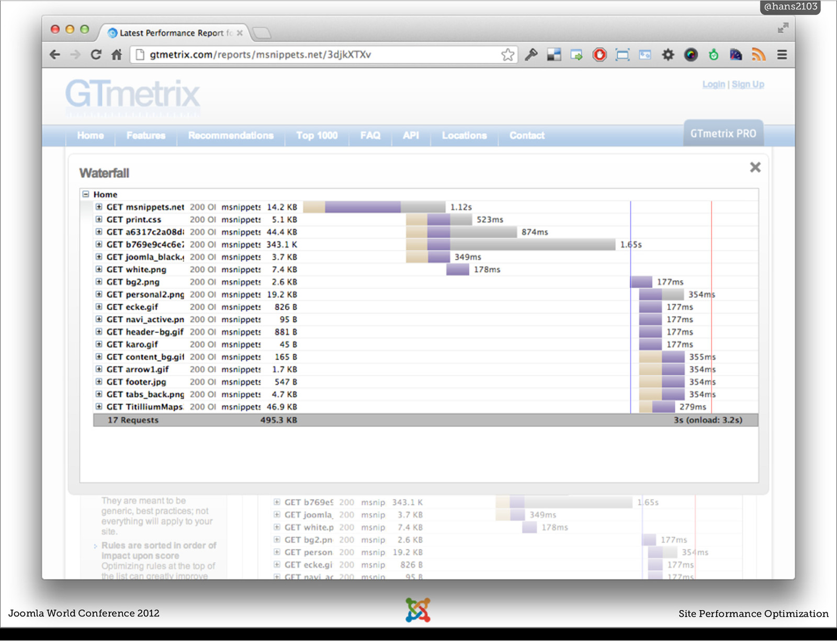Click the green bug extension icon
Screen dimensions: 837x644
pos(714,54)
